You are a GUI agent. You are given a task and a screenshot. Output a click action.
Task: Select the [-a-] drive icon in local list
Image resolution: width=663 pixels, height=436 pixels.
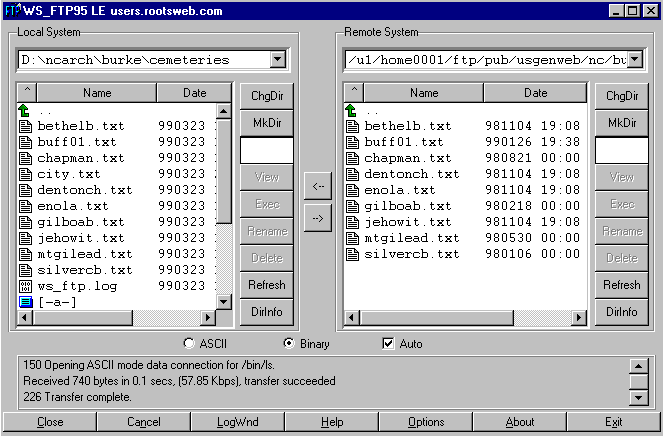(x=26, y=302)
